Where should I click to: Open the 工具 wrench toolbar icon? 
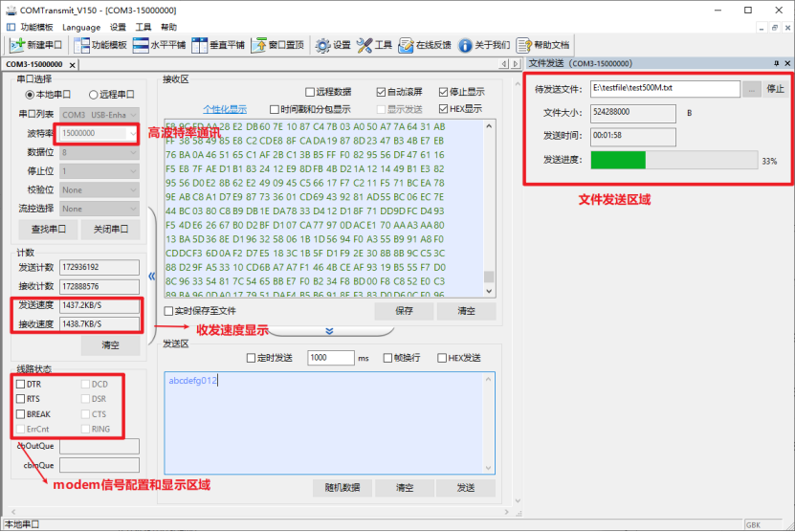coord(364,45)
